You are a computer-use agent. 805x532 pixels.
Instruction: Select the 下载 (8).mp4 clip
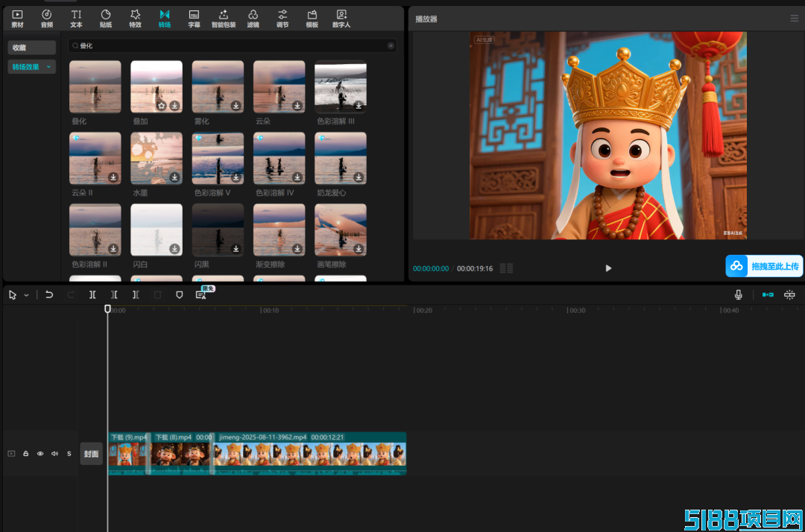point(182,454)
